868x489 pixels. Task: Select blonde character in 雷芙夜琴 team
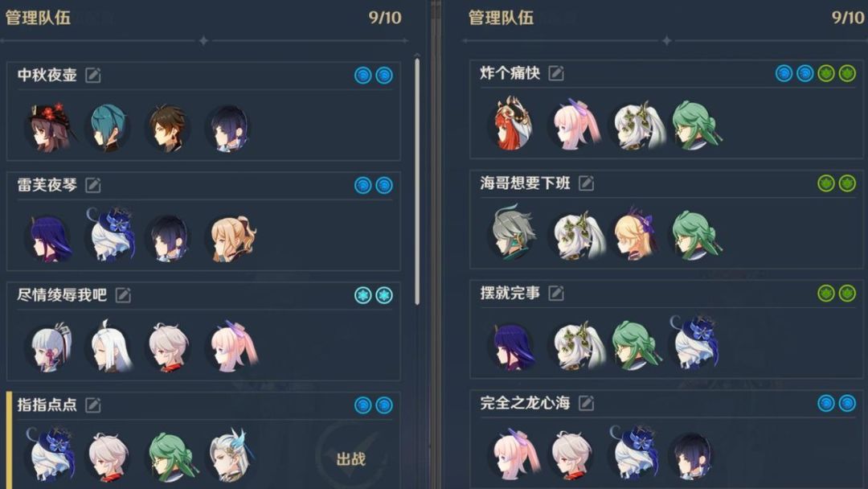(x=232, y=238)
